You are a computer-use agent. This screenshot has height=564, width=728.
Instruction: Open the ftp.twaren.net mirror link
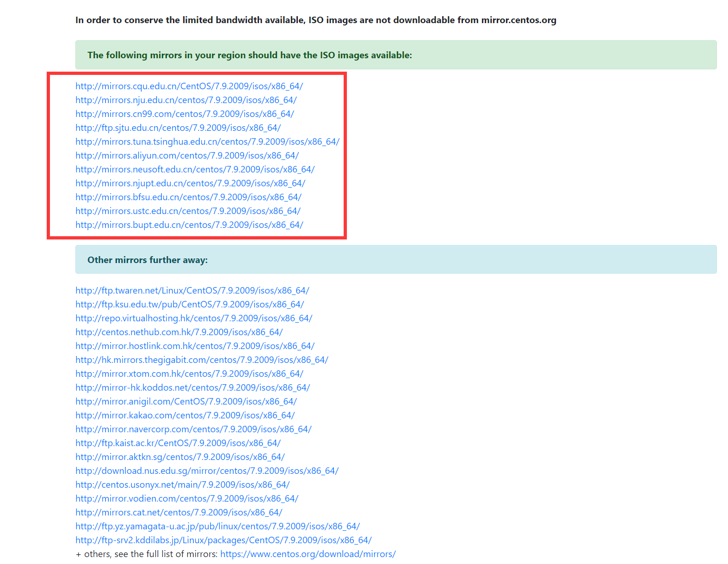(x=192, y=290)
